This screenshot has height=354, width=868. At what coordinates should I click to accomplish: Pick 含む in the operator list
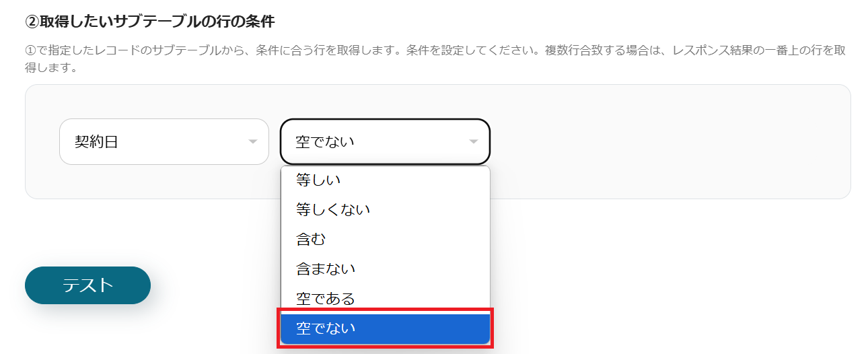385,239
